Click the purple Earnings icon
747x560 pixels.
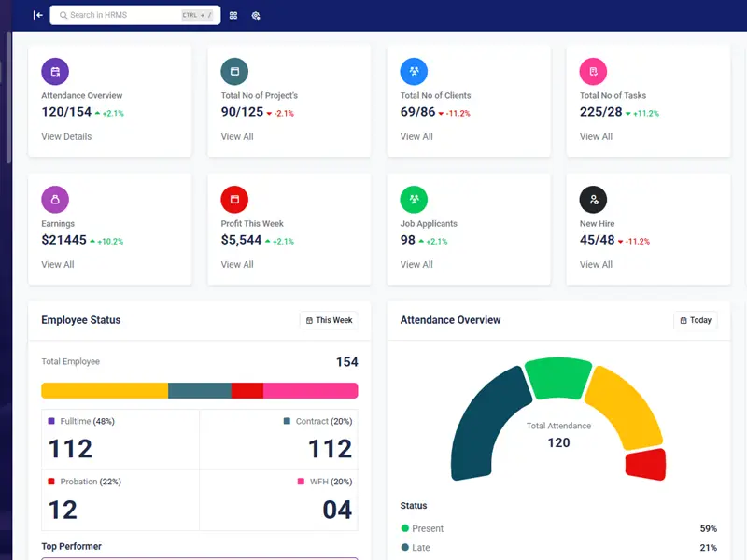55,200
